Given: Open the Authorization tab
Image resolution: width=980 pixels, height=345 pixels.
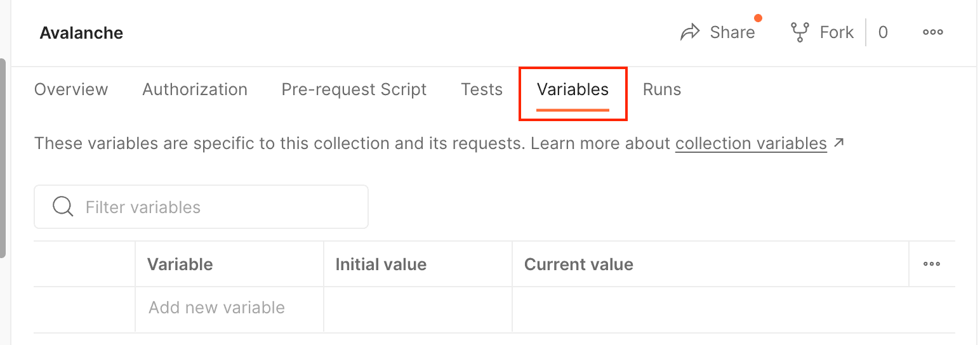Looking at the screenshot, I should point(195,89).
